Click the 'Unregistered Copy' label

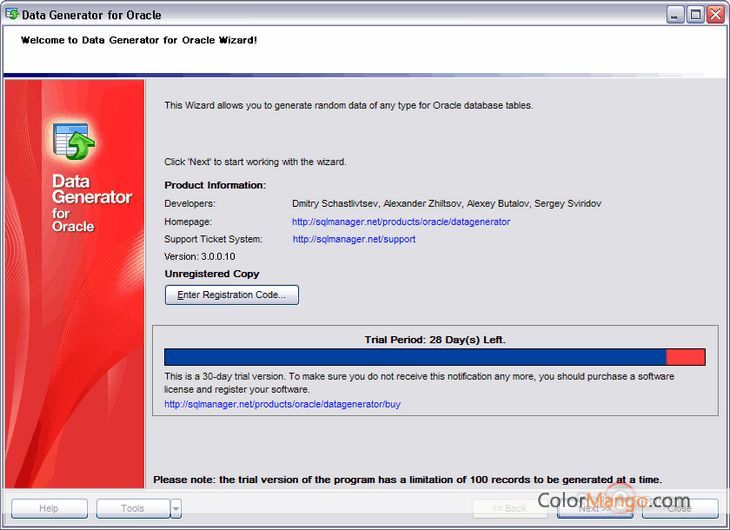(212, 273)
